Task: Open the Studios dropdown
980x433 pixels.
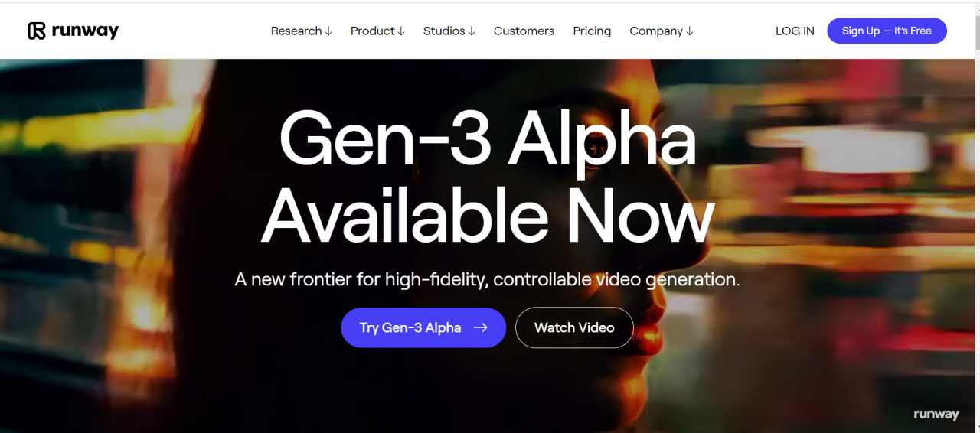Action: [449, 31]
